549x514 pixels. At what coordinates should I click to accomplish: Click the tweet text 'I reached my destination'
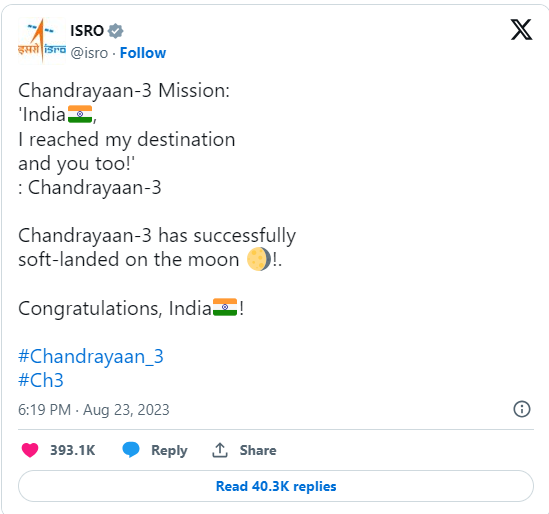[x=126, y=139]
